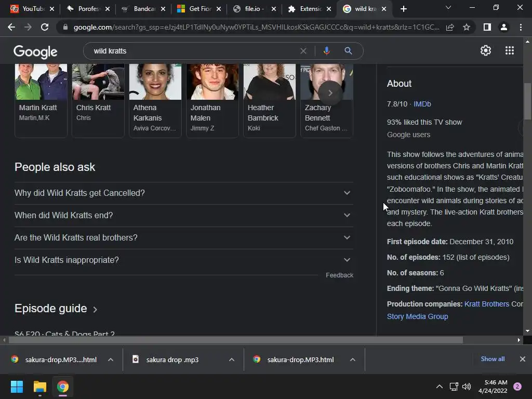
Task: Open network status in the tray
Action: 454,387
